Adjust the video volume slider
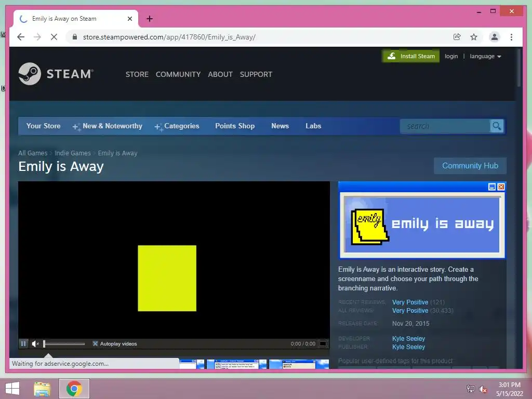This screenshot has width=532, height=399. pos(64,344)
